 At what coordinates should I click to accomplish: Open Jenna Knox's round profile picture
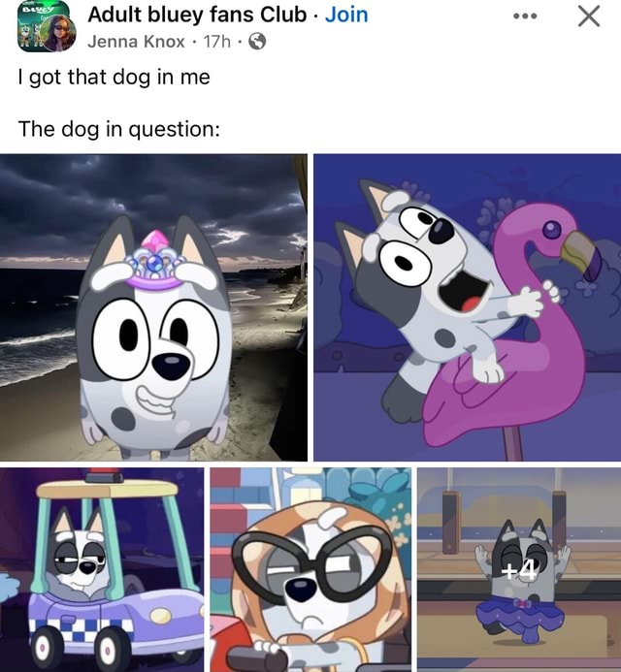[x=59, y=33]
